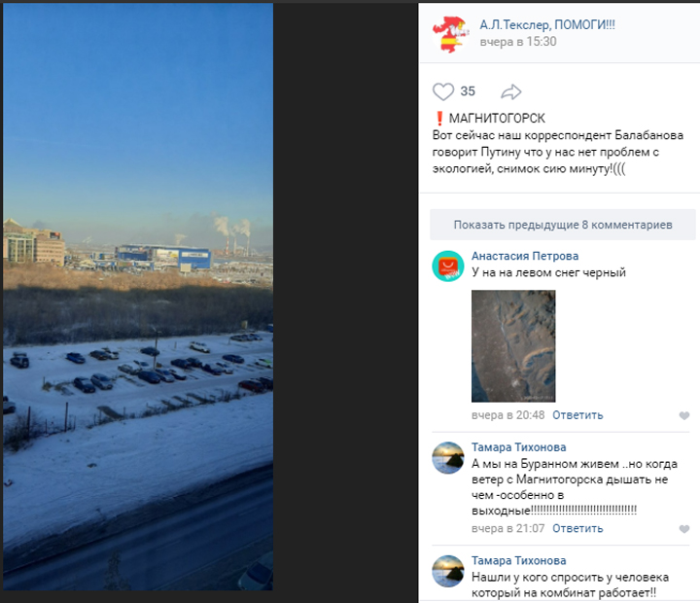Open Тамара Тихонова name on last comment

[519, 560]
